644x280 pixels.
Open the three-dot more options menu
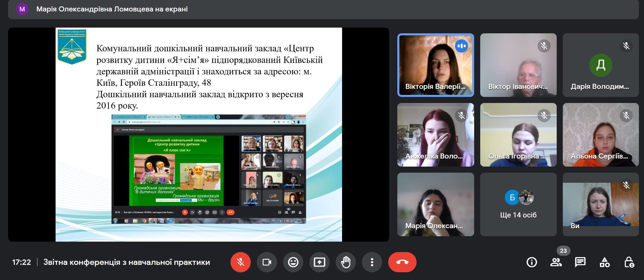372,262
